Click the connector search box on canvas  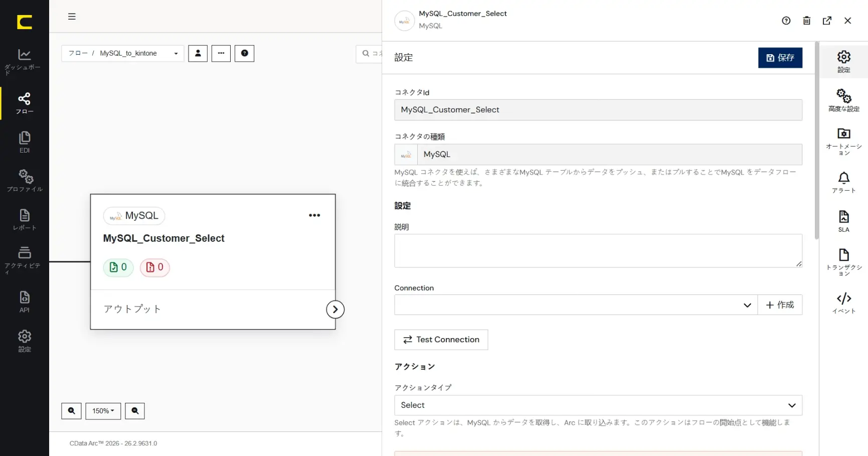click(x=369, y=54)
